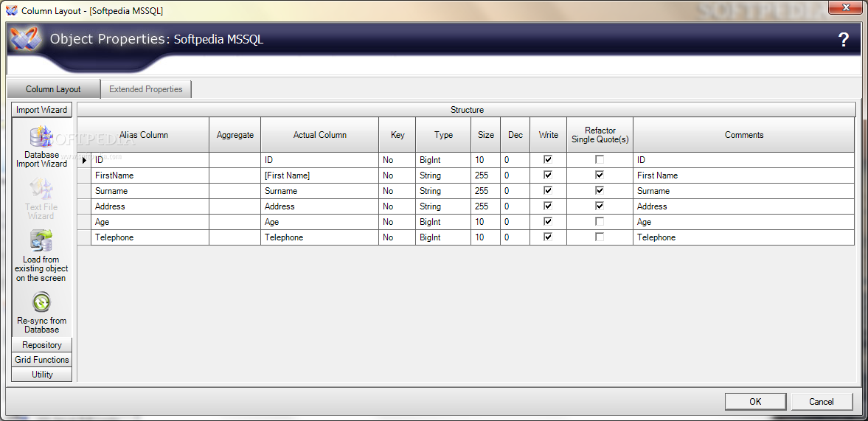Uncheck Write checkbox for Surname row
Image resolution: width=868 pixels, height=421 pixels.
tap(548, 190)
